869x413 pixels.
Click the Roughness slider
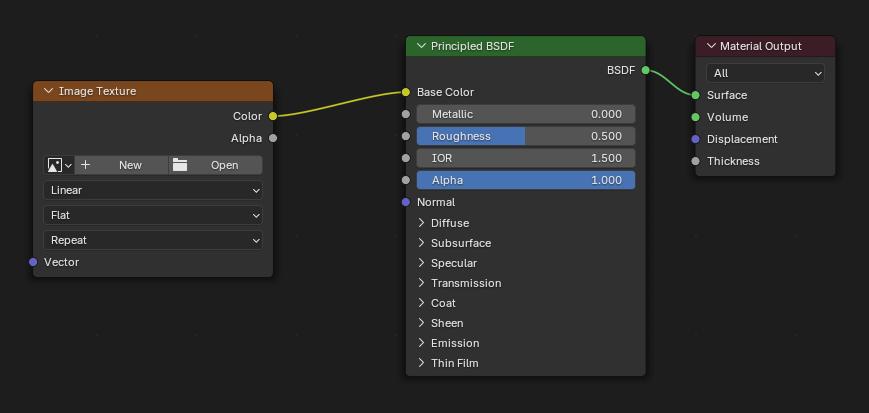[x=525, y=136]
